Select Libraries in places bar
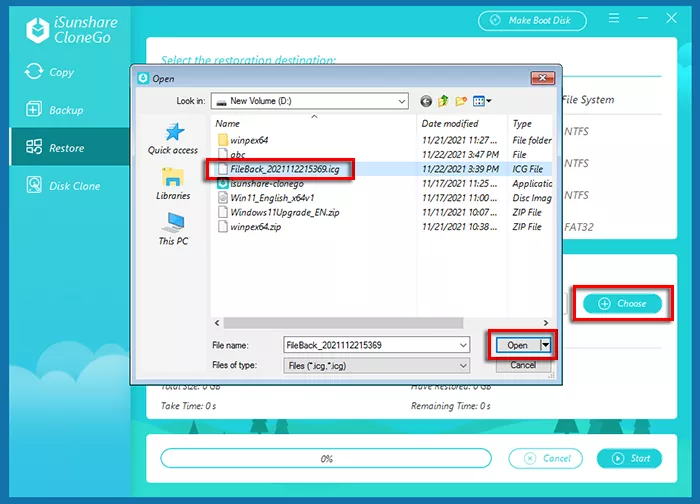 click(x=173, y=183)
